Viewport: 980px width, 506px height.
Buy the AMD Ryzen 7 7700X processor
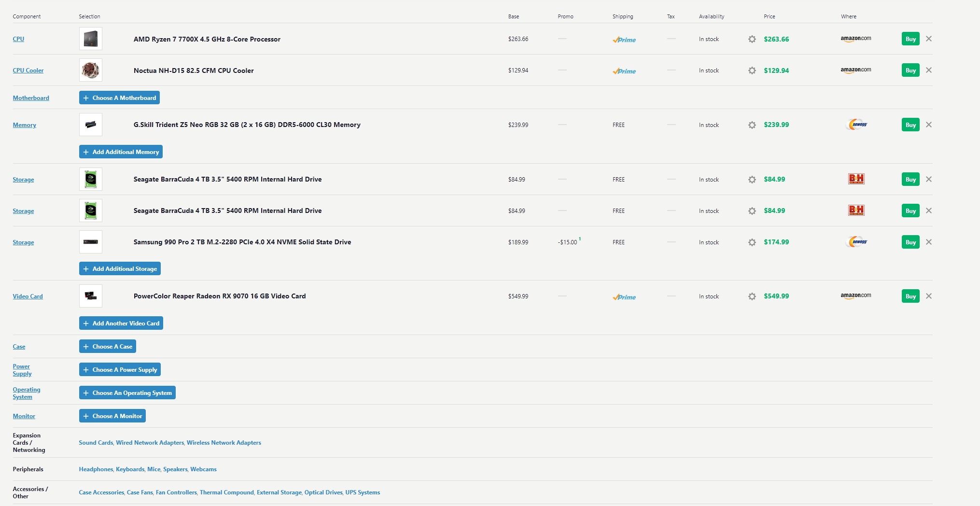[910, 39]
